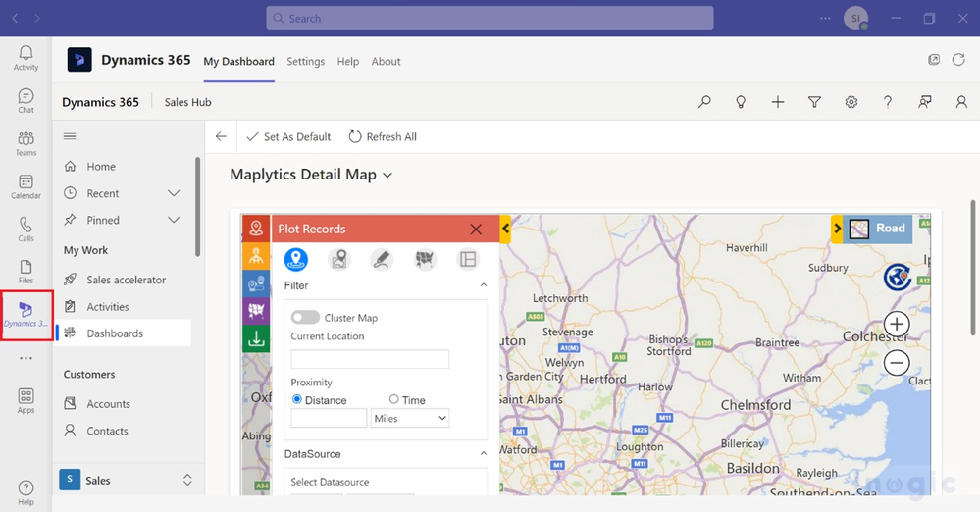Open the lightbulb assistant icon
This screenshot has width=980, height=512.
pyautogui.click(x=741, y=102)
